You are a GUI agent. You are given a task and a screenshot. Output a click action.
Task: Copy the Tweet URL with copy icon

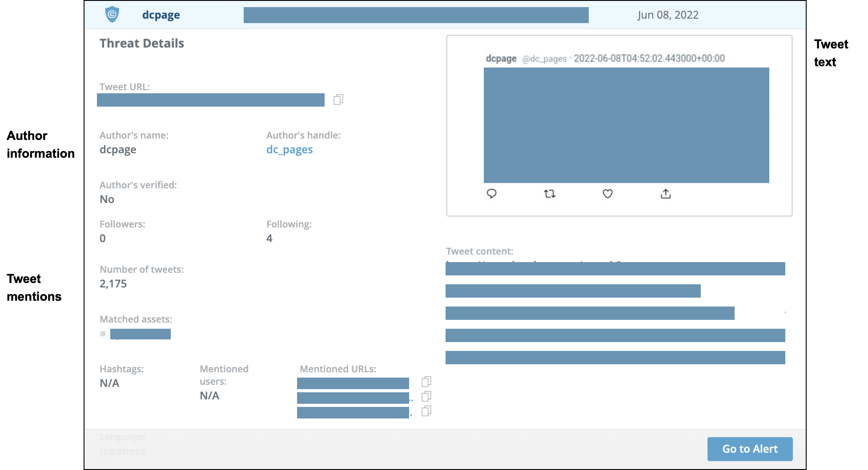338,100
